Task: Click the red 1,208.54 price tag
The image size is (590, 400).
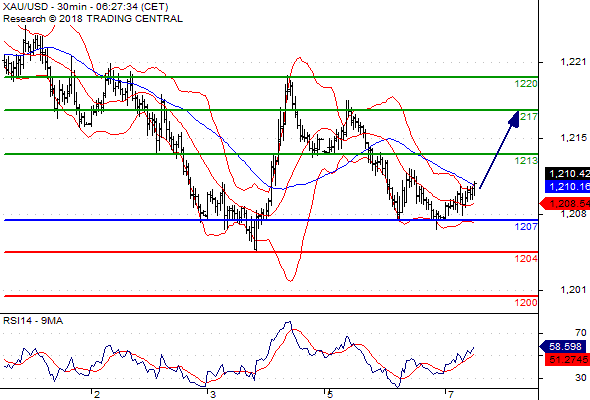Action: click(565, 204)
